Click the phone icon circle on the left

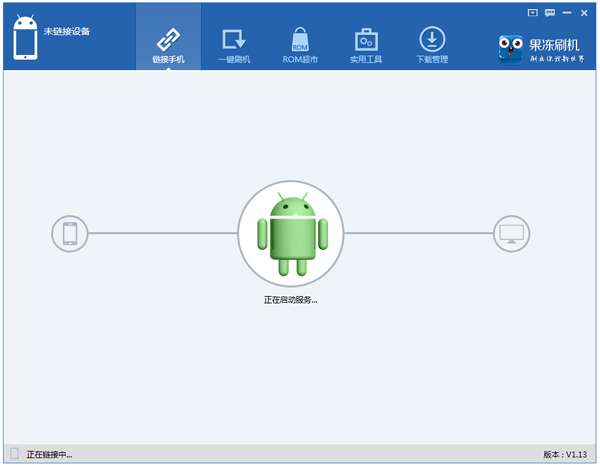point(70,234)
